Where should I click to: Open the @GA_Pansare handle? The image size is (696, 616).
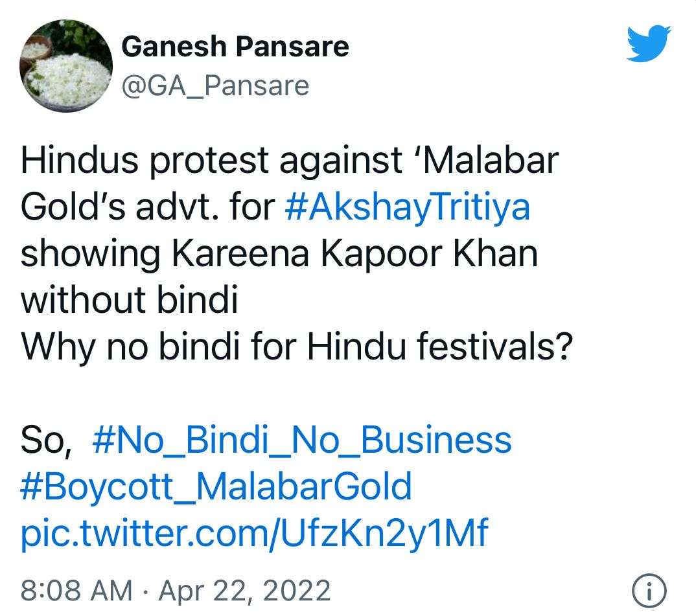[x=215, y=85]
